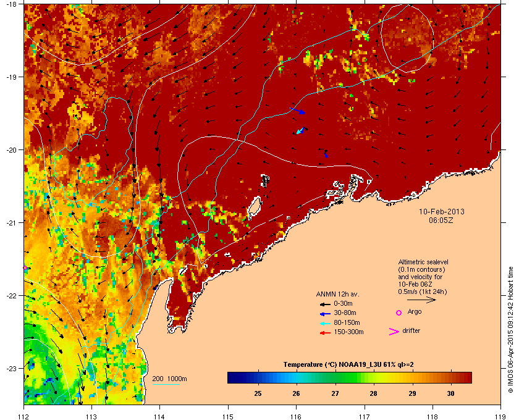The height and width of the screenshot is (420, 519).
Task: Click the longitude axis label 118
Action: (x=432, y=417)
